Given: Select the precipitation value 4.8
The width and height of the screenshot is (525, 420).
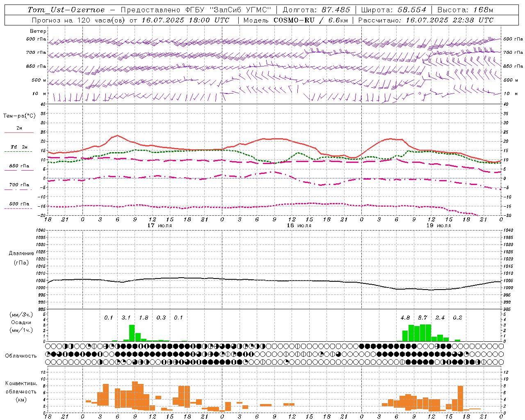Looking at the screenshot, I should [405, 317].
